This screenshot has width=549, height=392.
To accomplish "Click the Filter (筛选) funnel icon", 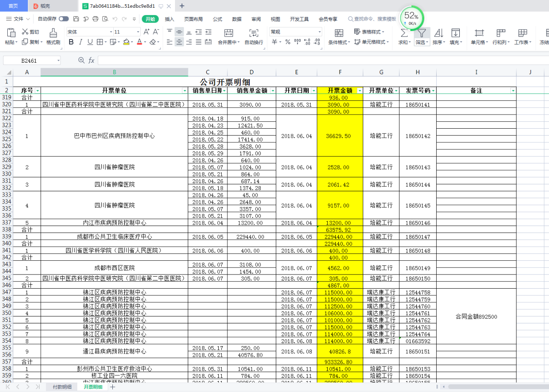I will tap(422, 33).
